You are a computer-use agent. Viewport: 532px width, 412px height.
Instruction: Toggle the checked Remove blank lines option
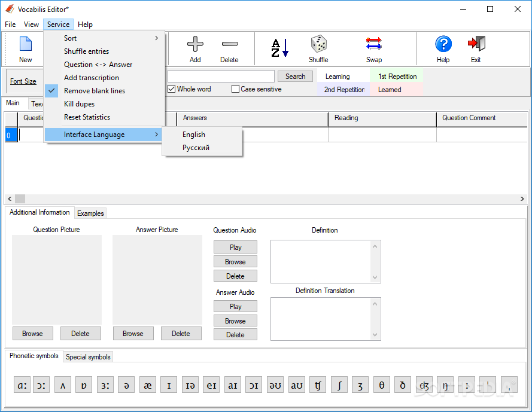click(105, 91)
